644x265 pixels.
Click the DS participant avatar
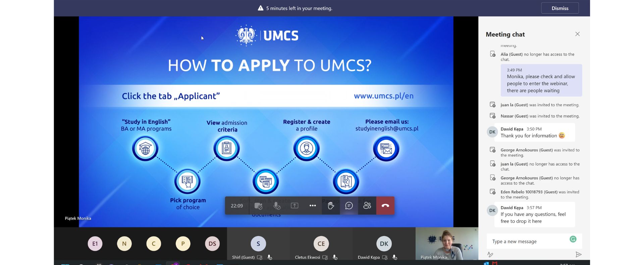click(212, 244)
